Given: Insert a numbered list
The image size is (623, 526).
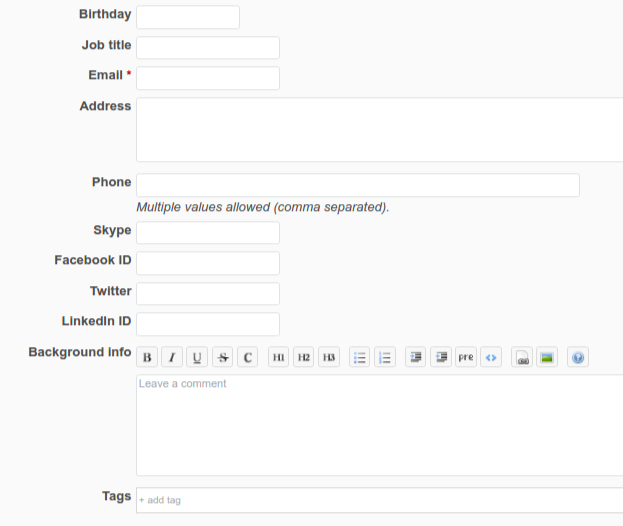Looking at the screenshot, I should 385,357.
